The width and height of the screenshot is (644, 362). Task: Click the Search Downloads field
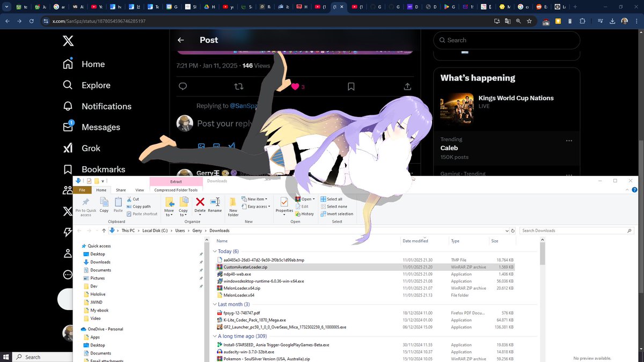tap(576, 231)
